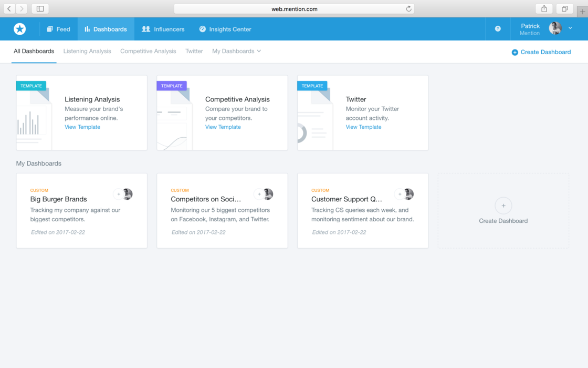Click View Template under Listening Analysis
The image size is (588, 368).
click(82, 127)
